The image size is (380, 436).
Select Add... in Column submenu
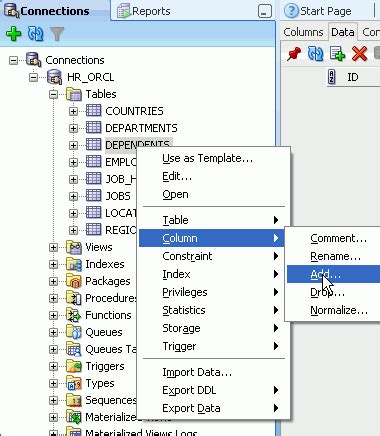[333, 274]
